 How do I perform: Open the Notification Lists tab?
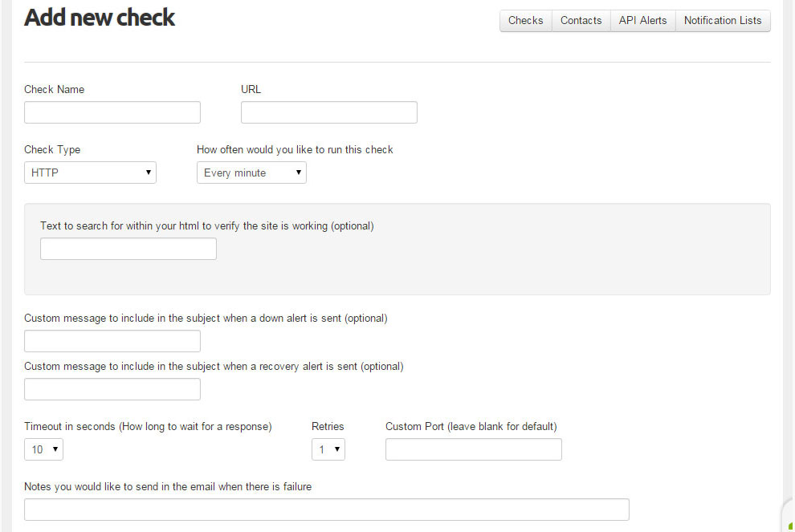click(723, 21)
